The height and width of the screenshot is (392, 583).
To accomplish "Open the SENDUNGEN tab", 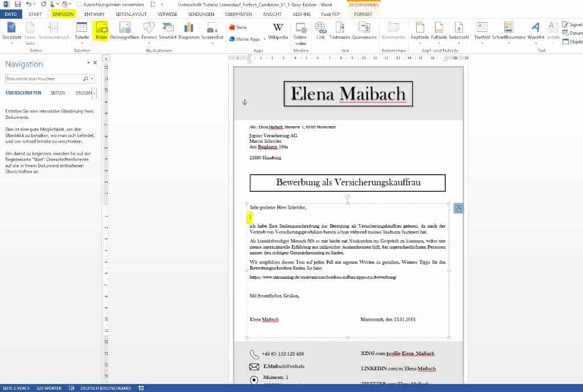I will 201,14.
